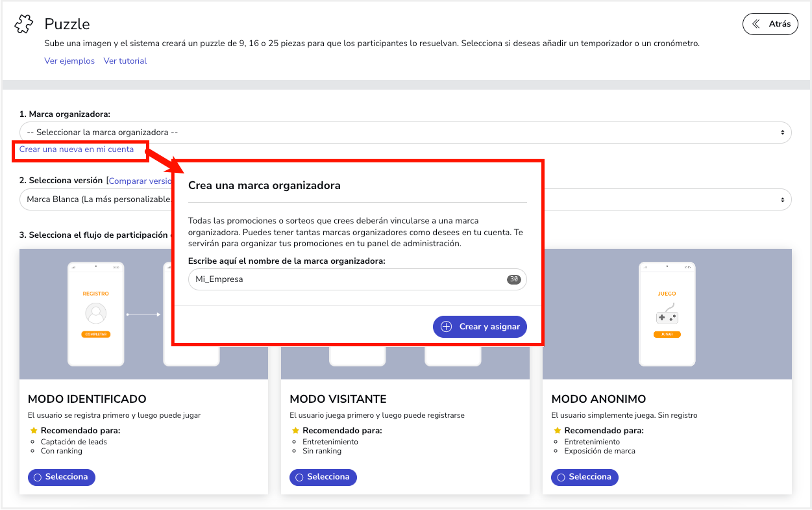This screenshot has width=812, height=510.
Task: Click the star next to MODO VISITANTE recommendation
Action: [x=295, y=431]
